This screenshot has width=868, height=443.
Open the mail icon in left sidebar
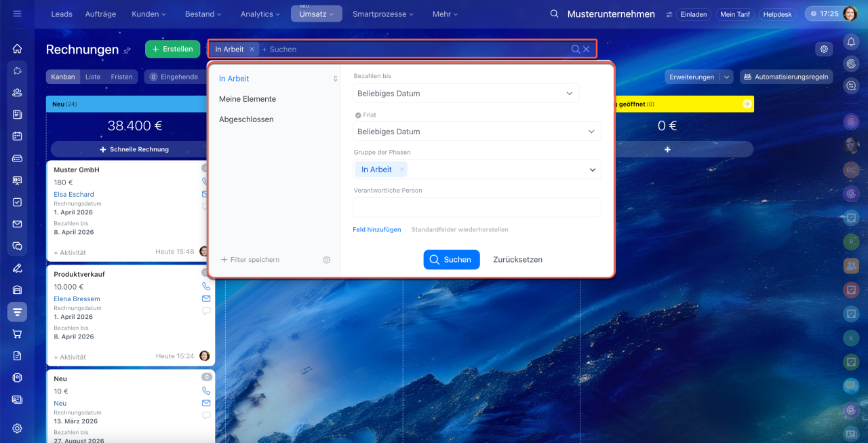click(17, 224)
